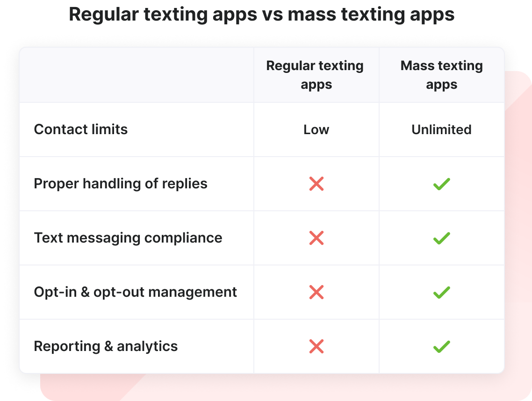Select the Regular texting apps column header
532x401 pixels.
(x=315, y=75)
